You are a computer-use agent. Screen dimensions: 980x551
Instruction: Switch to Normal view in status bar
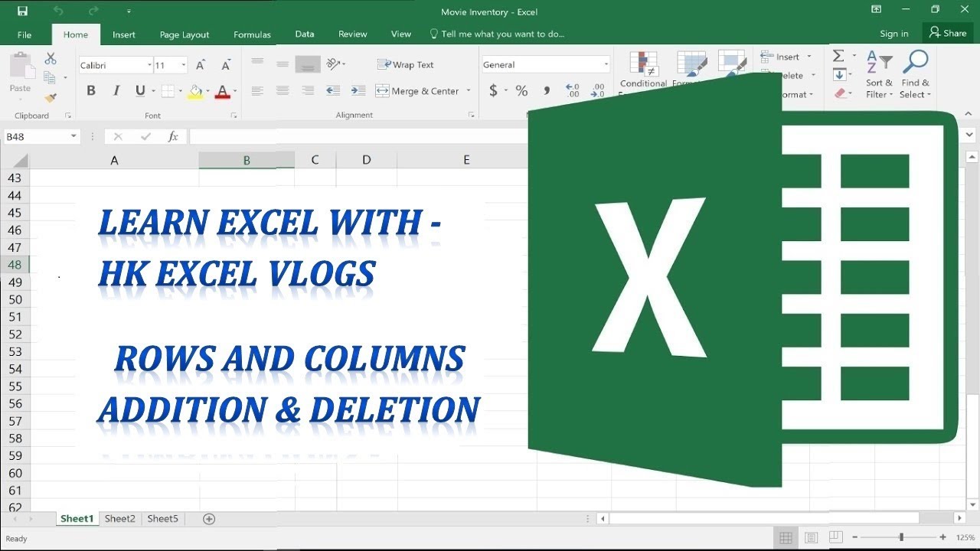click(786, 538)
